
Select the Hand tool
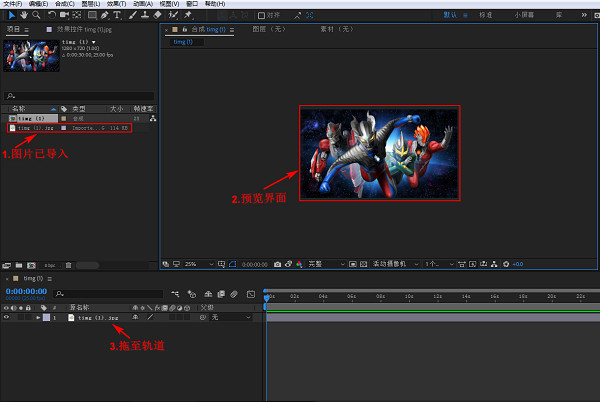click(x=22, y=15)
